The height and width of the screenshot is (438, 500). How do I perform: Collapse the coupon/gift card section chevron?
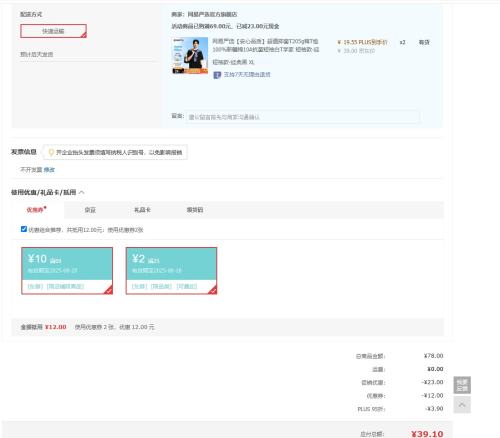pos(82,192)
